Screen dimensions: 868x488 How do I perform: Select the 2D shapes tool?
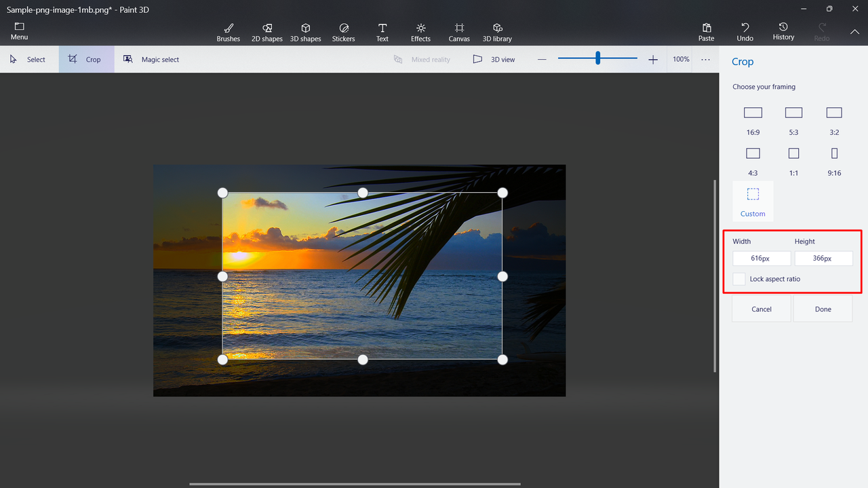(x=267, y=32)
